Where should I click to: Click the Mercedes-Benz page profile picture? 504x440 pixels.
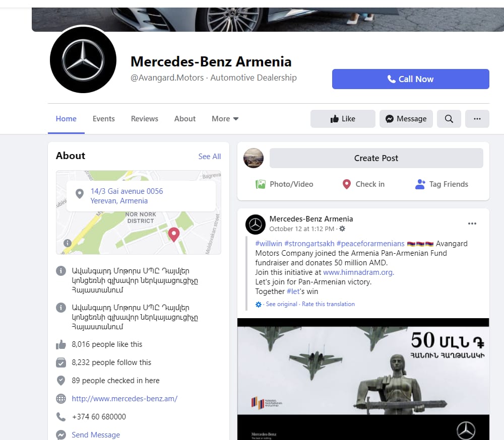tap(83, 60)
